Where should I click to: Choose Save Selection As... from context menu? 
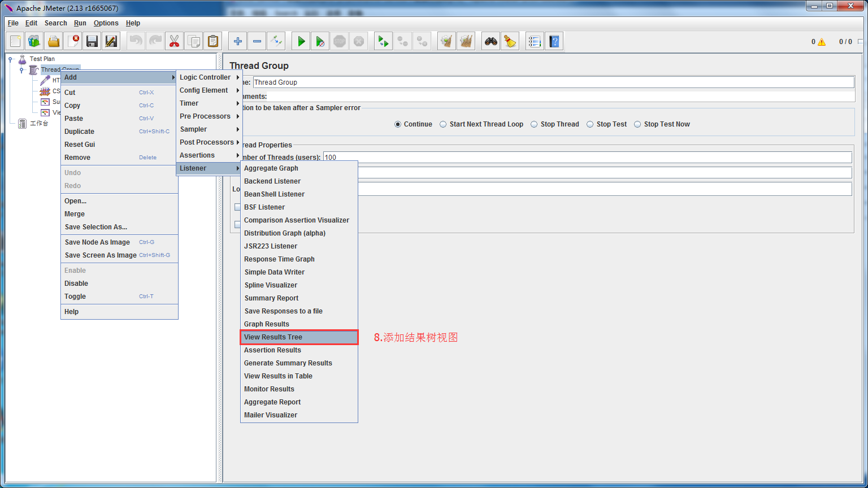point(119,227)
